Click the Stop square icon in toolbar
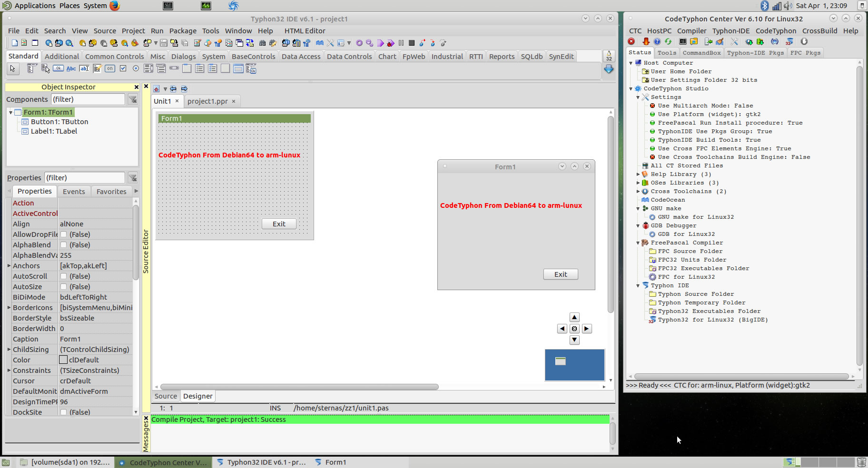 point(412,43)
